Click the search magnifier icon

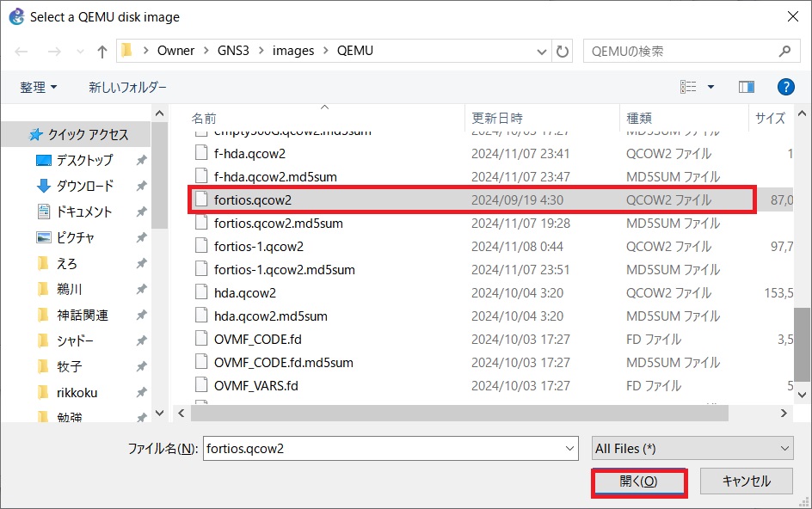[784, 52]
